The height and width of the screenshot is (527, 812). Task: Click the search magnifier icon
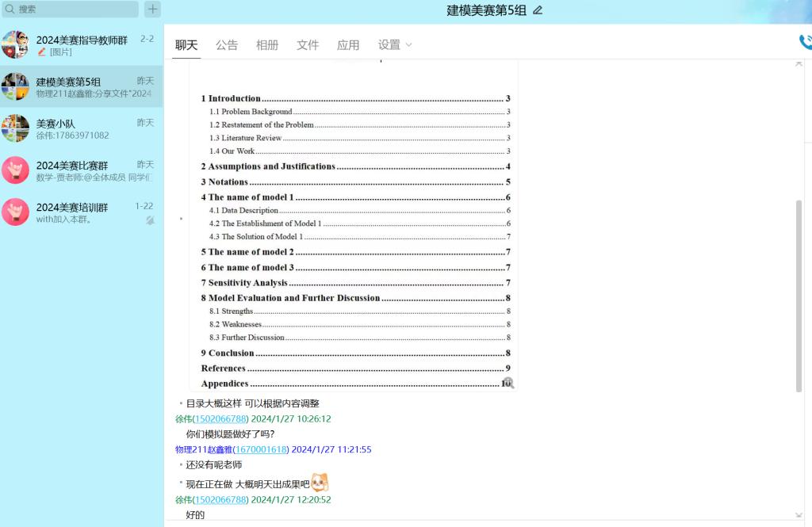10,10
